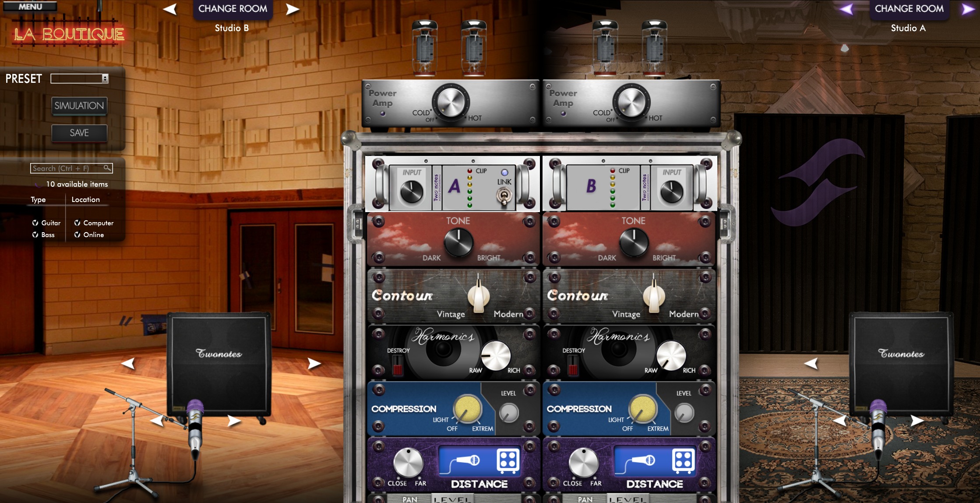Select next microphone in Studio A

(x=917, y=421)
